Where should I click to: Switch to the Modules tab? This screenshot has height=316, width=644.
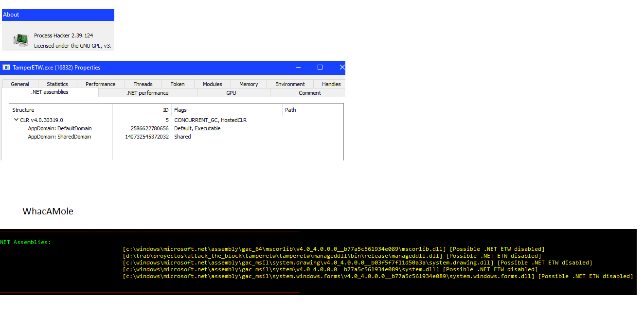pyautogui.click(x=212, y=84)
